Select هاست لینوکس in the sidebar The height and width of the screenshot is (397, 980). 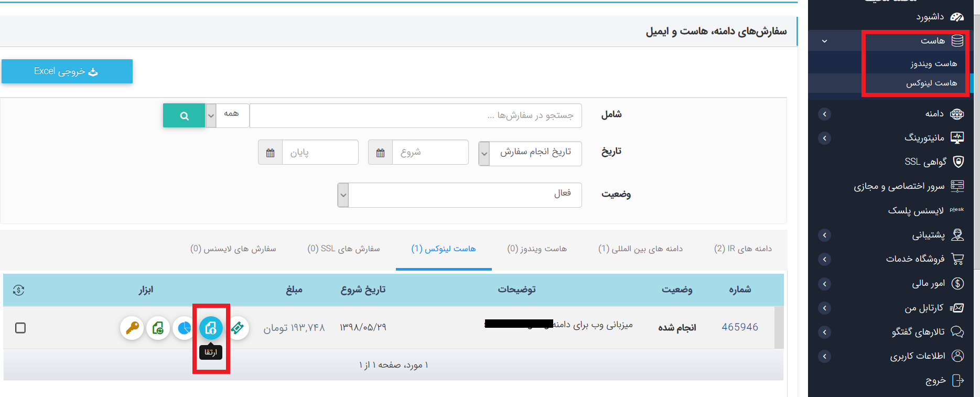pyautogui.click(x=931, y=83)
